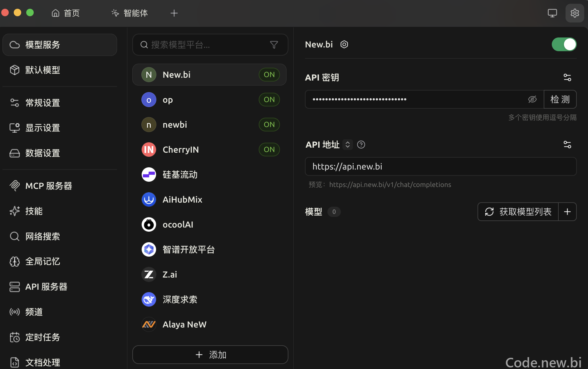This screenshot has width=588, height=369.
Task: Click the API address help question icon
Action: click(x=361, y=145)
